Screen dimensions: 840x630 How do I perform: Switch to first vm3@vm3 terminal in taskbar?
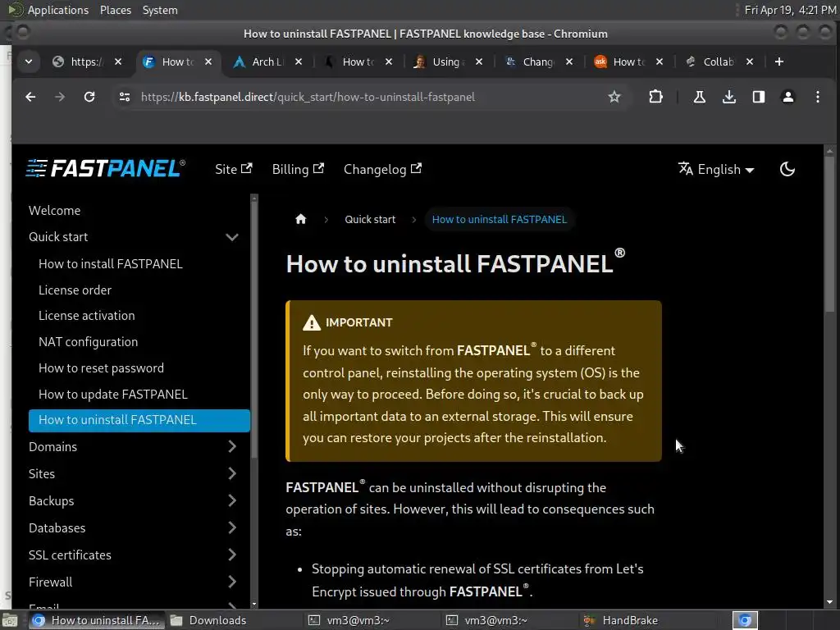[x=358, y=620]
